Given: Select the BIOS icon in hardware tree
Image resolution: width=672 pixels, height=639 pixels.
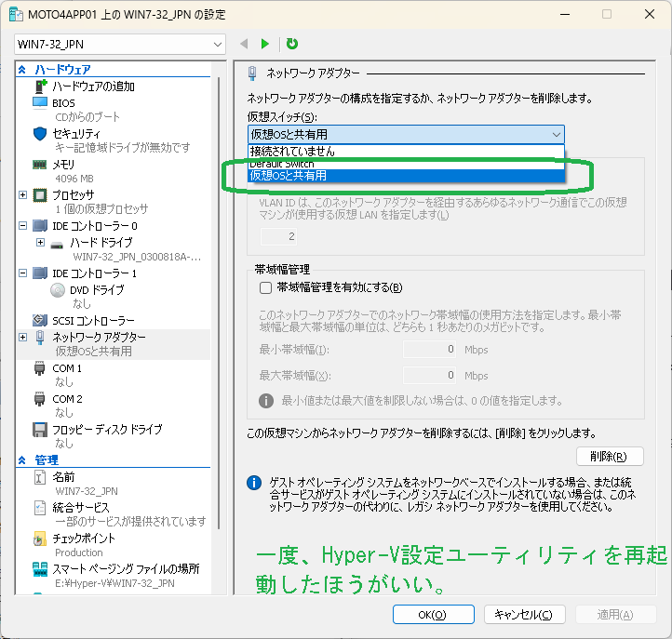Looking at the screenshot, I should 40,102.
